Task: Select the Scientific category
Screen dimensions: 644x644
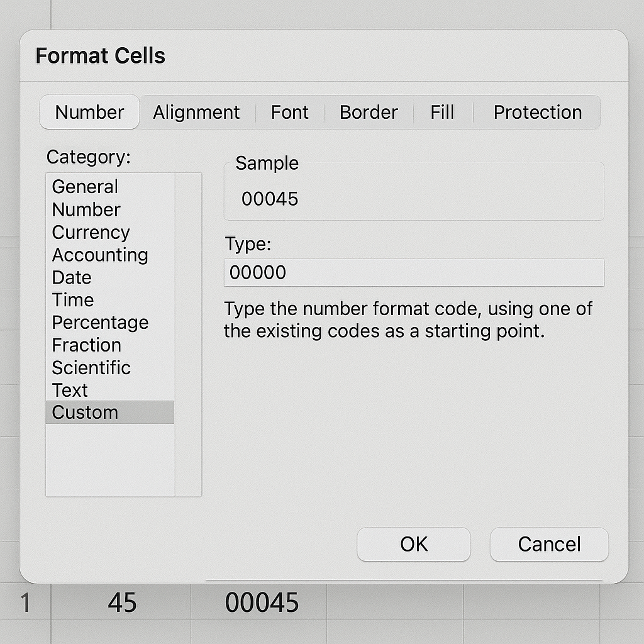Action: (x=91, y=368)
